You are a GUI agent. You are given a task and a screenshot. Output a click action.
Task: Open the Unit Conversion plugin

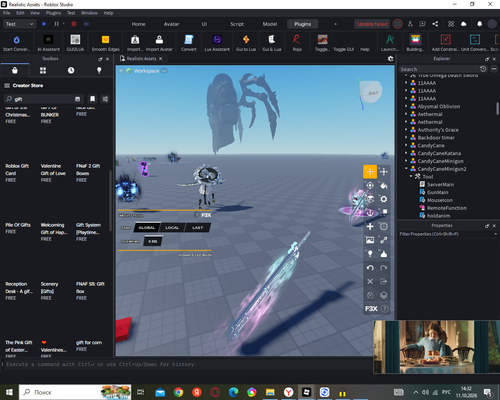[475, 43]
